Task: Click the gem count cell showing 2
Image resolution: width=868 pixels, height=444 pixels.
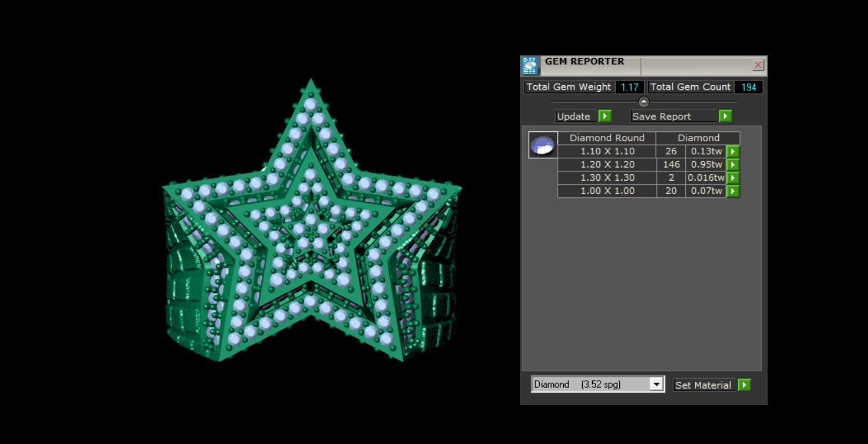Action: click(x=671, y=177)
